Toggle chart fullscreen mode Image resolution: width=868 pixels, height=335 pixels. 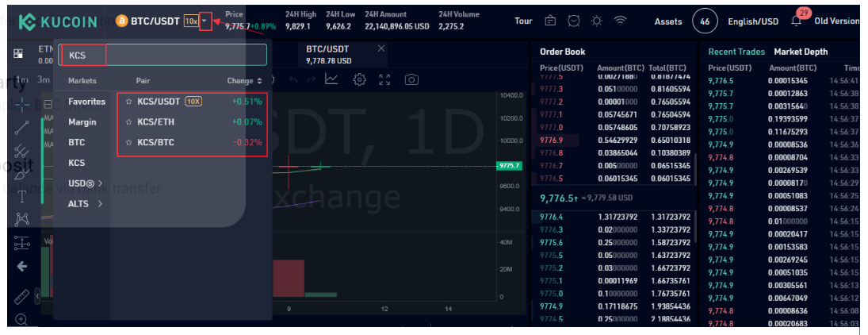pyautogui.click(x=384, y=80)
